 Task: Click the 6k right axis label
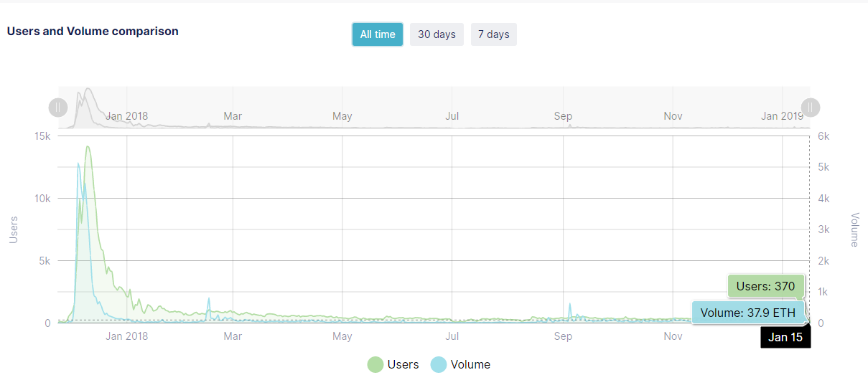click(x=823, y=136)
